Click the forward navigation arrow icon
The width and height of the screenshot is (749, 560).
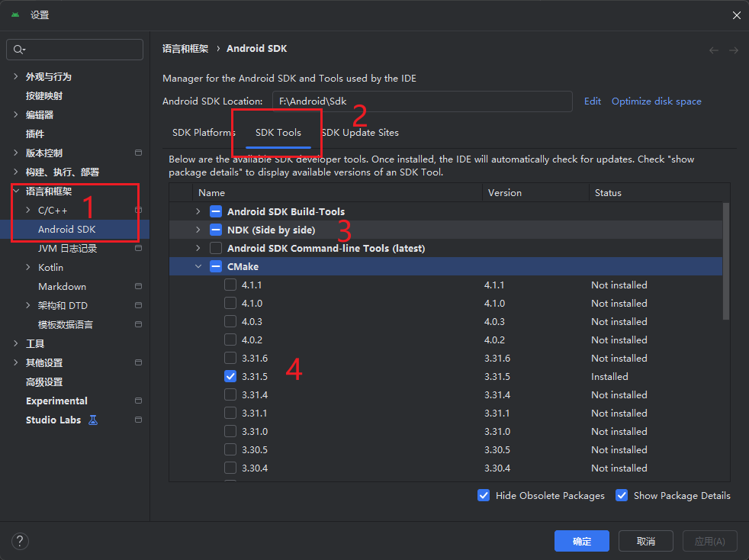(x=734, y=50)
